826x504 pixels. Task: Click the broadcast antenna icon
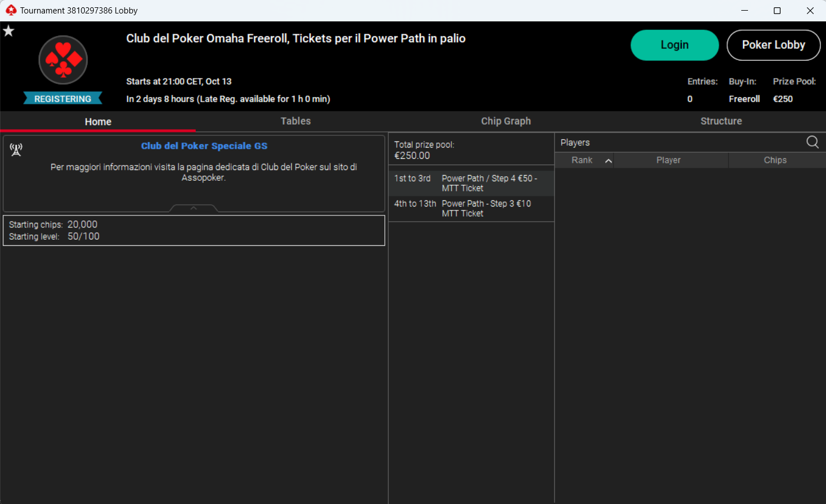(x=16, y=149)
